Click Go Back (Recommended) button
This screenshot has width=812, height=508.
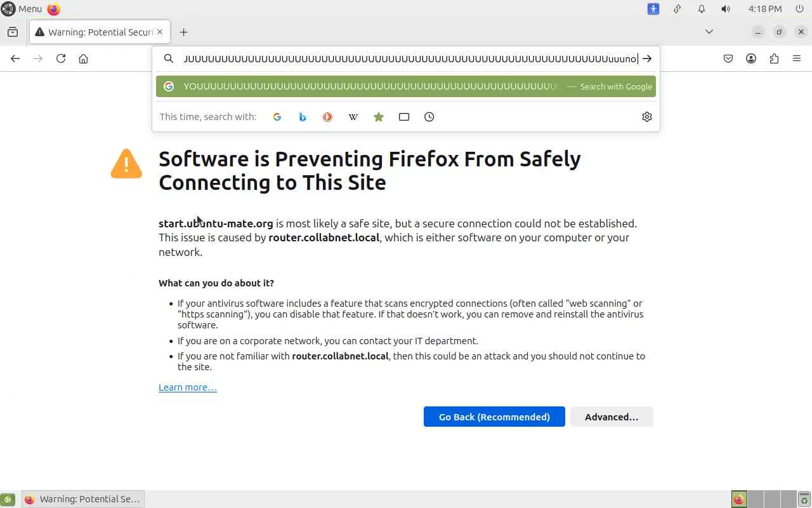[x=494, y=417]
